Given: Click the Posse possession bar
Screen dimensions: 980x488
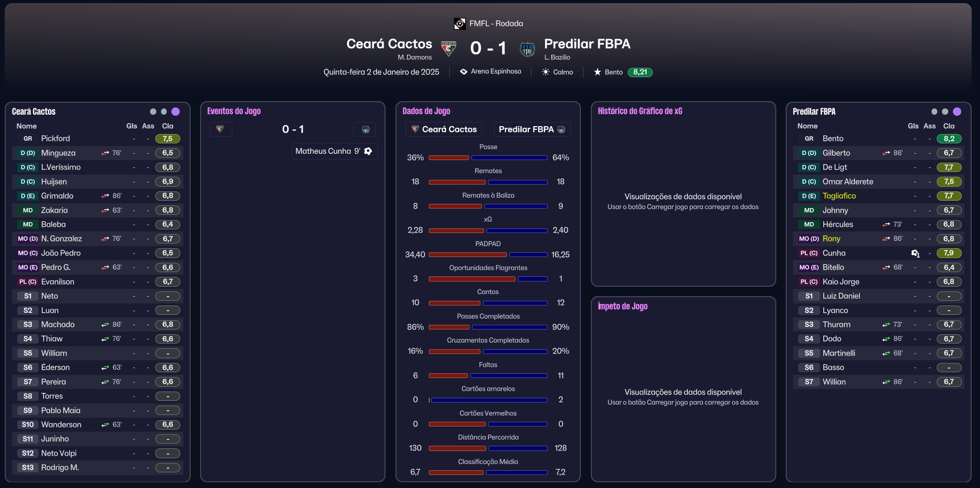Looking at the screenshot, I should pyautogui.click(x=488, y=157).
